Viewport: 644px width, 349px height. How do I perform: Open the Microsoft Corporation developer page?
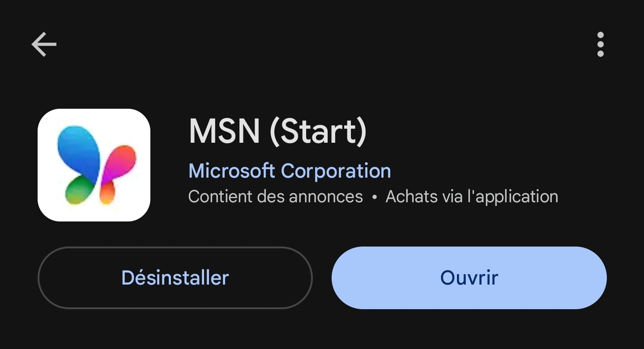[290, 171]
